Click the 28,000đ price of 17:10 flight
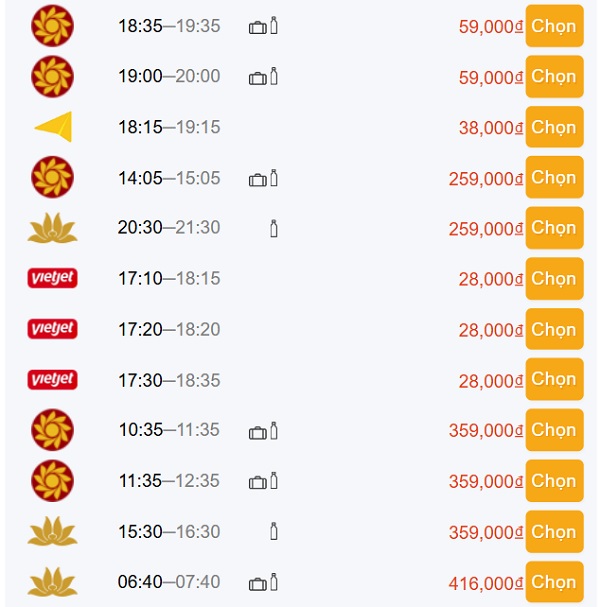600x607 pixels. (491, 279)
